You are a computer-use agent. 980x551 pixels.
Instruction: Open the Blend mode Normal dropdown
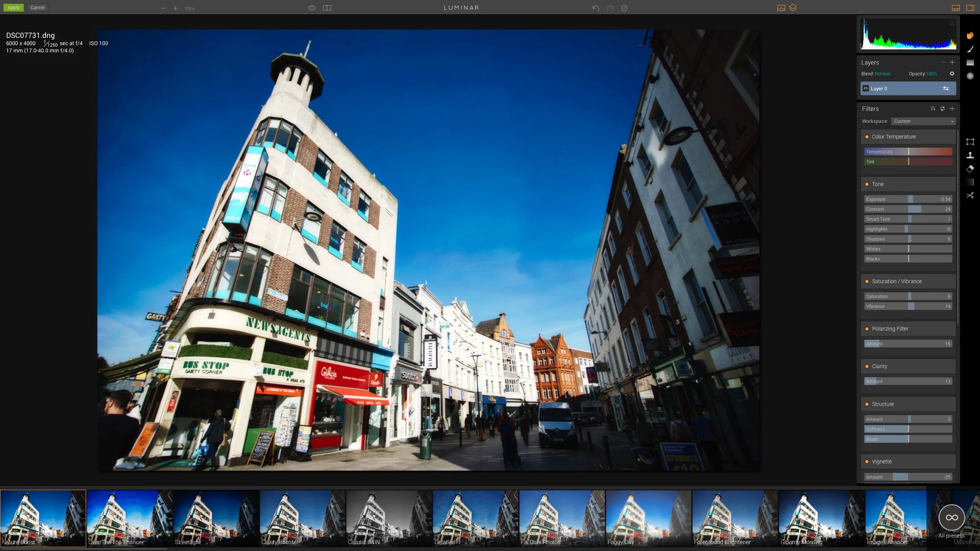(882, 74)
